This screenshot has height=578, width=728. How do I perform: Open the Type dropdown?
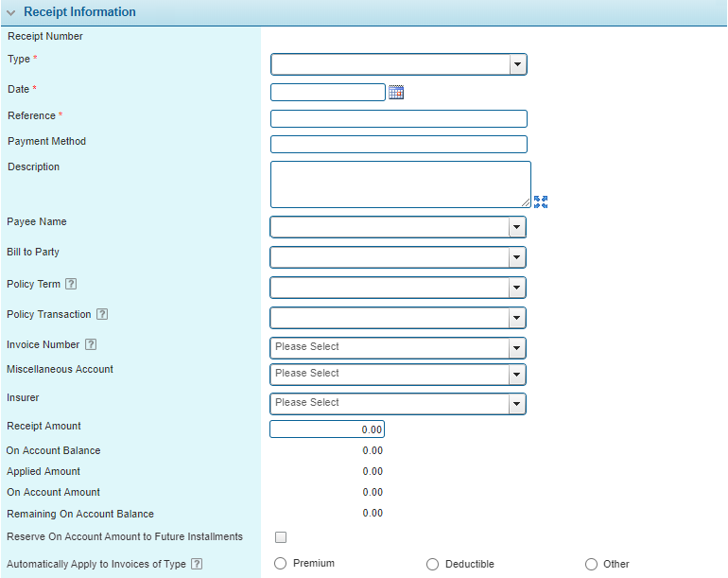click(x=517, y=64)
